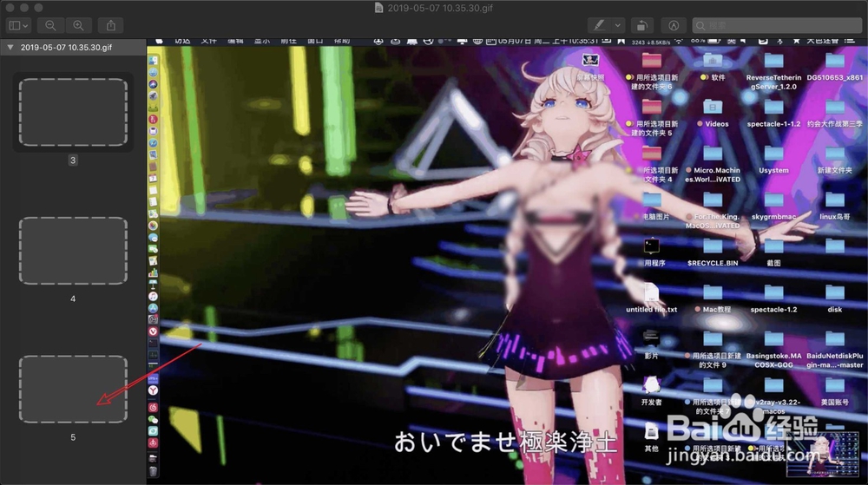Show the Markup toolbar
Image resolution: width=868 pixels, height=485 pixels.
click(674, 25)
